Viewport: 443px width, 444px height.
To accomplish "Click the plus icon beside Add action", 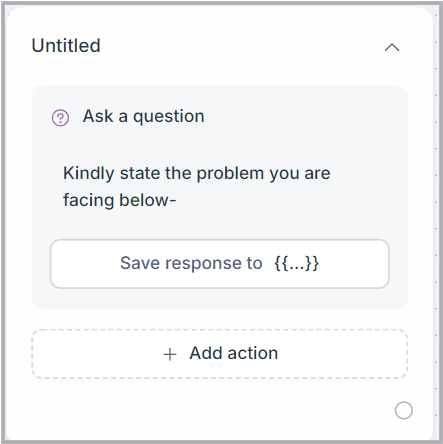I will [170, 354].
